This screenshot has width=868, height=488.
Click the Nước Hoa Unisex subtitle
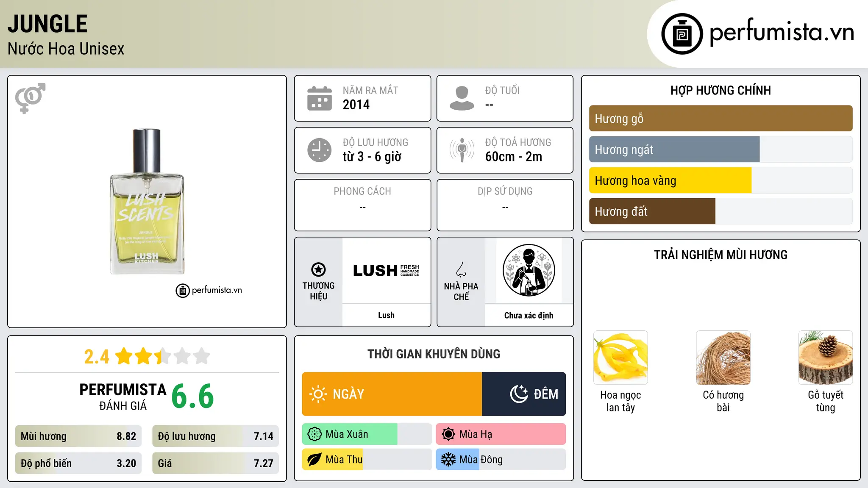click(x=66, y=49)
